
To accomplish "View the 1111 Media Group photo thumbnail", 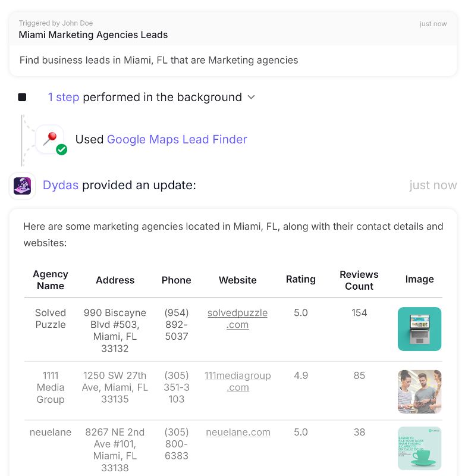I will [419, 392].
